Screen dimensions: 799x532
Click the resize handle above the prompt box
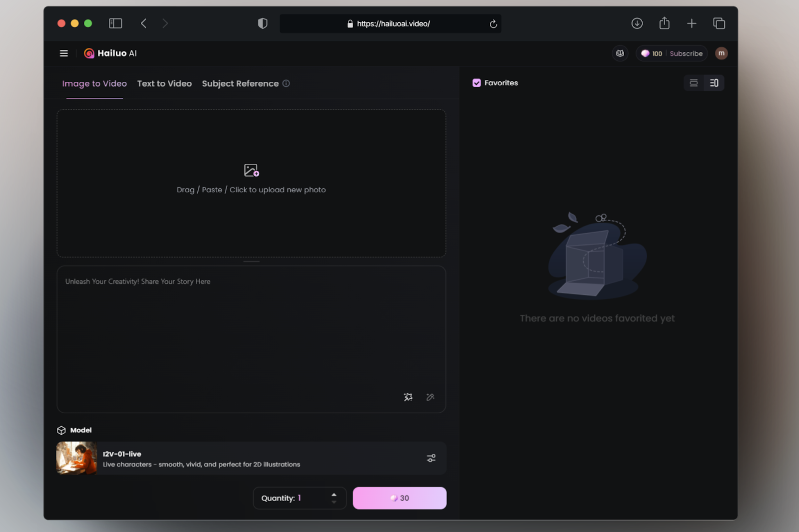251,262
